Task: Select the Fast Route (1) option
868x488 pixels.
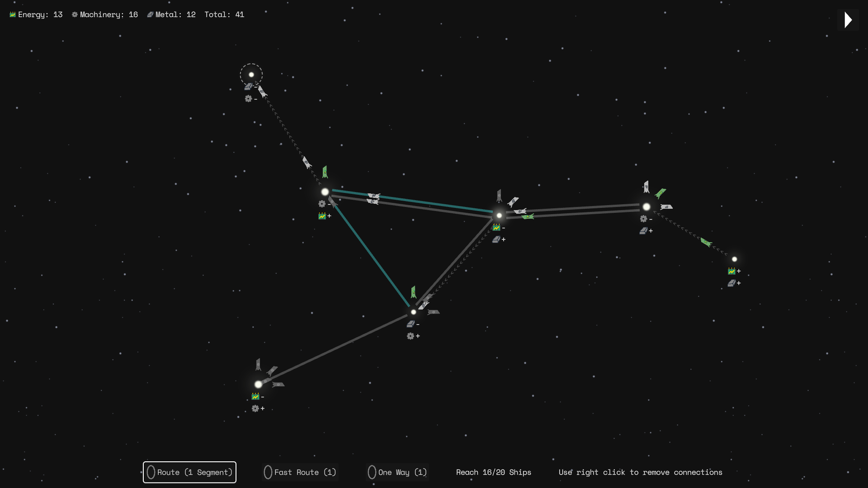Action: [x=301, y=472]
